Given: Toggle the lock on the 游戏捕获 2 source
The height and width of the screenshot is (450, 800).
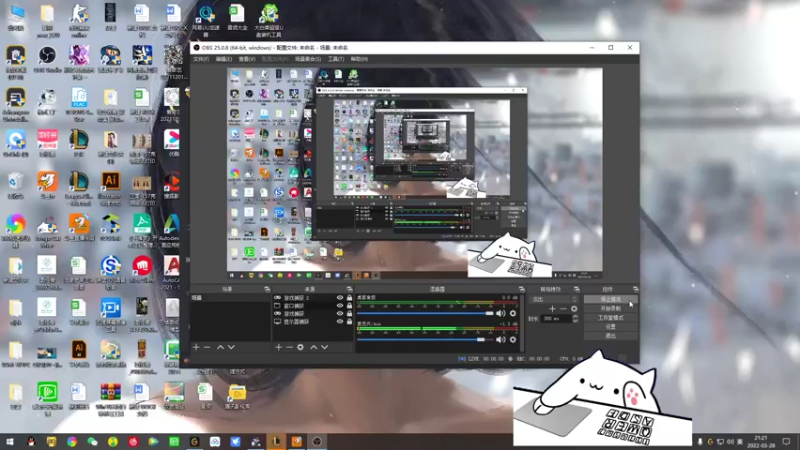Looking at the screenshot, I should [349, 297].
